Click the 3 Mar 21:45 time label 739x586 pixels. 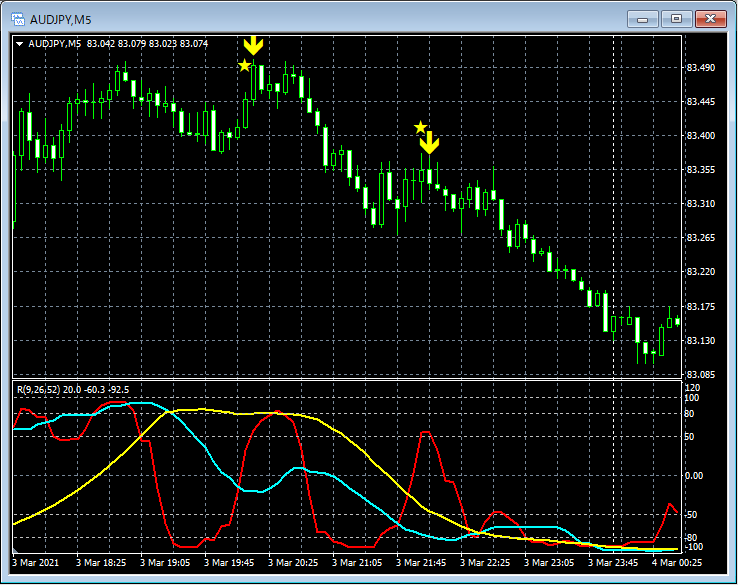click(421, 563)
